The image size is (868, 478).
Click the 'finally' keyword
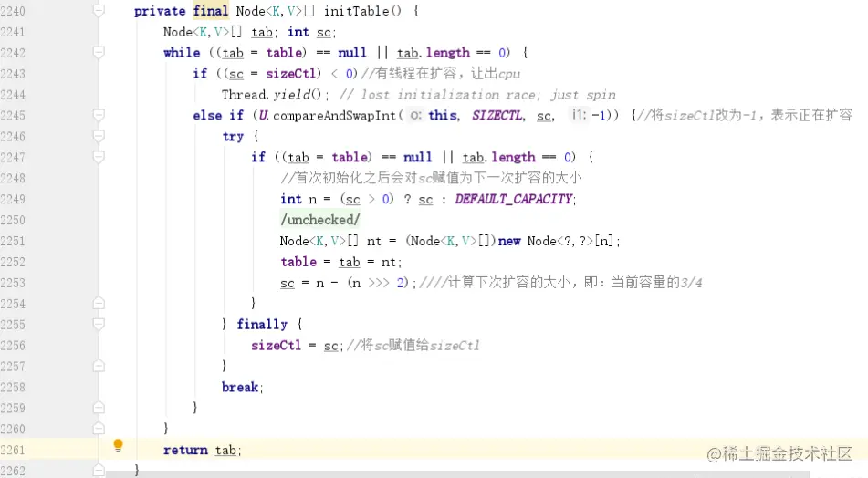coord(262,324)
